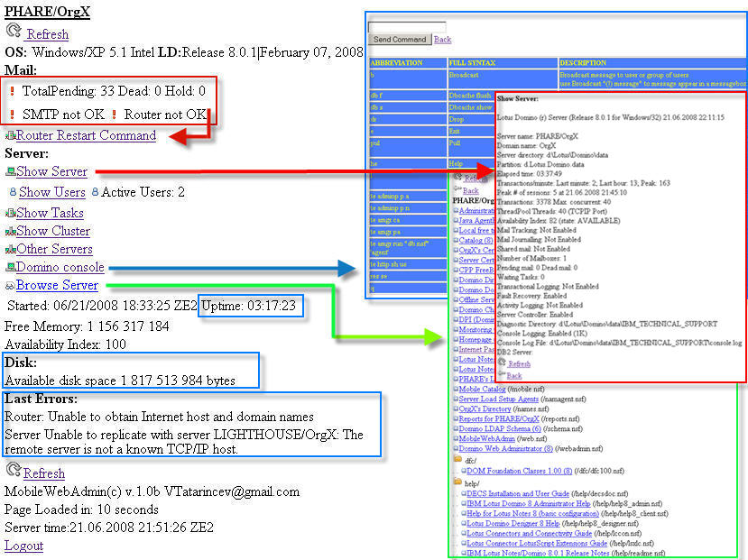The height and width of the screenshot is (560, 748).
Task: Open the DOM Foundation Classes 1.00 link
Action: pyautogui.click(x=520, y=471)
